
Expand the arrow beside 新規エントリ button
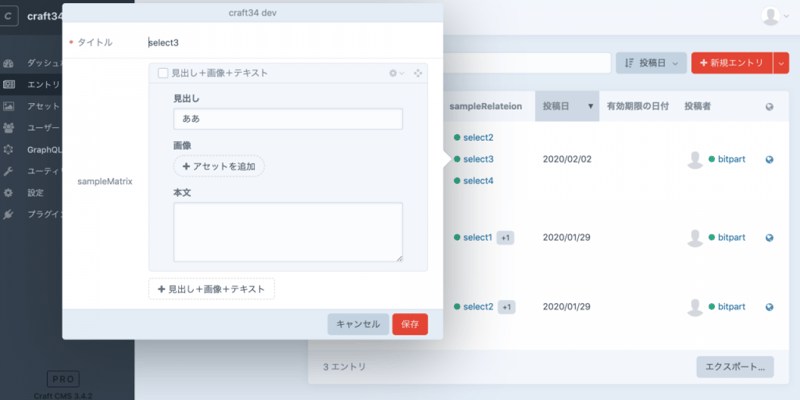click(x=781, y=63)
